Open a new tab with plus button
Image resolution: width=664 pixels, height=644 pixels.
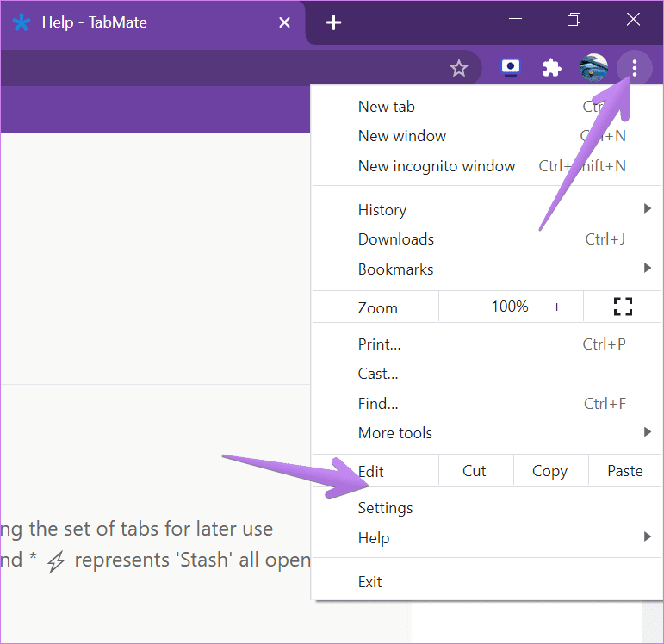click(x=333, y=22)
